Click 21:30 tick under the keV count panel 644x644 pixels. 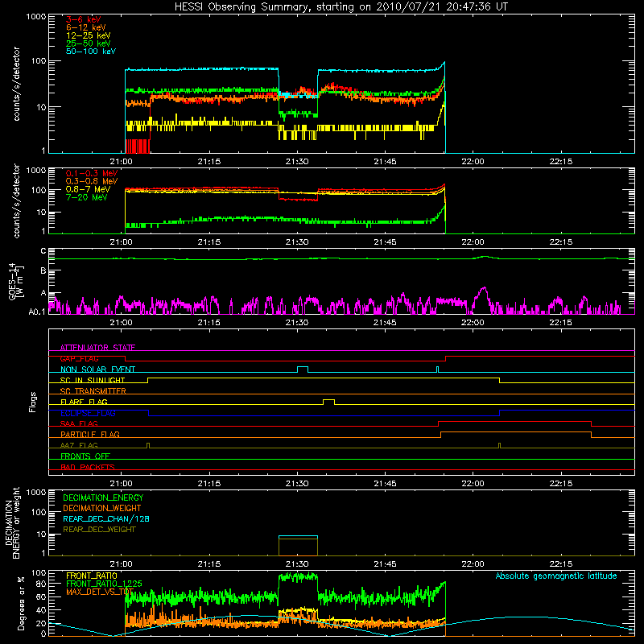point(297,162)
